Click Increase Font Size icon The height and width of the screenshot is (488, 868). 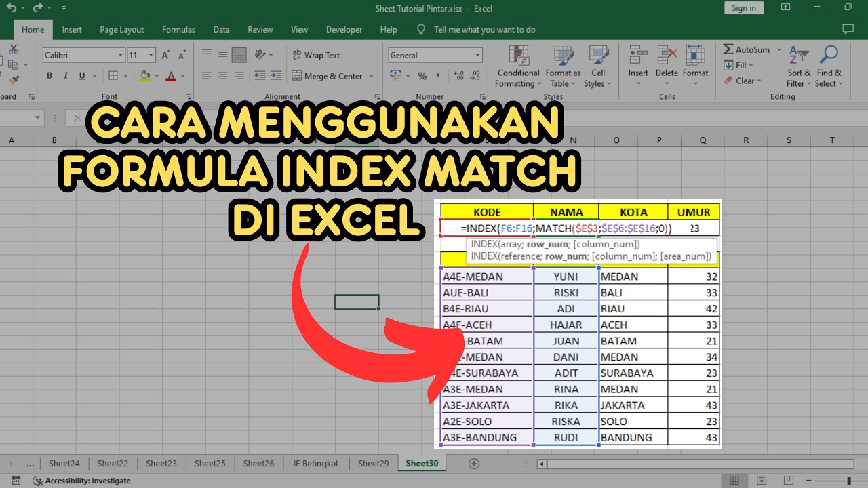pyautogui.click(x=166, y=55)
